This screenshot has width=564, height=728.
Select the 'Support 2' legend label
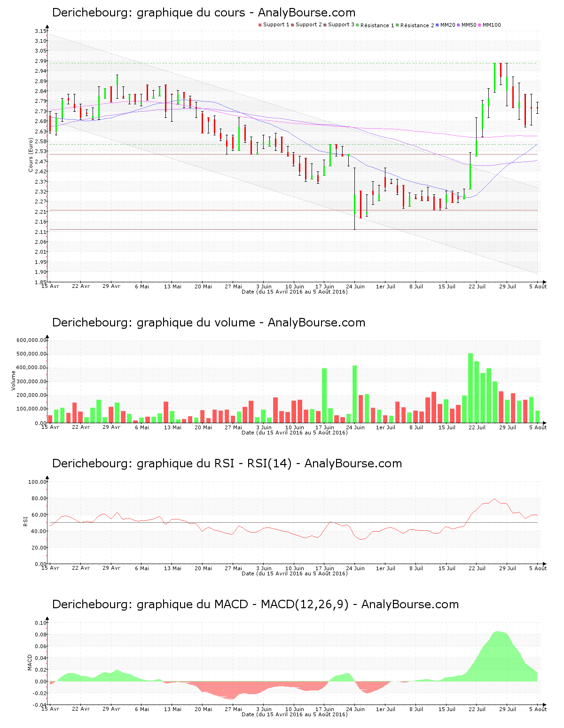tap(309, 25)
